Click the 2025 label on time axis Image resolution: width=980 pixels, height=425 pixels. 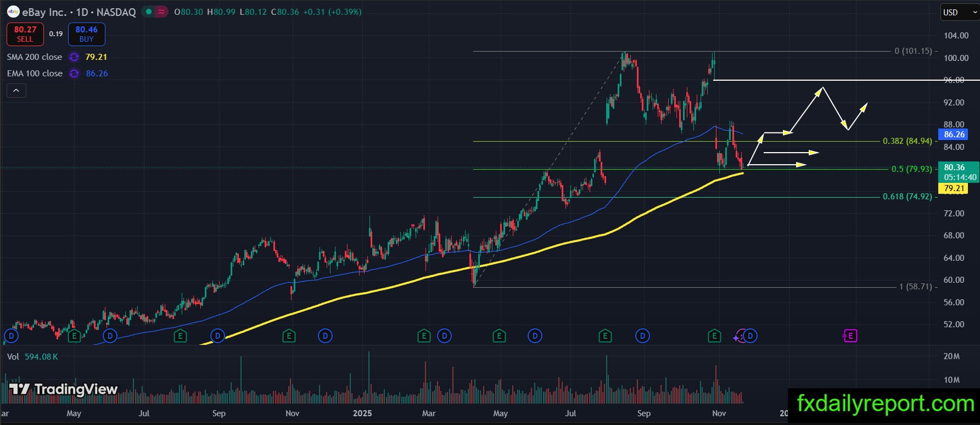(362, 413)
